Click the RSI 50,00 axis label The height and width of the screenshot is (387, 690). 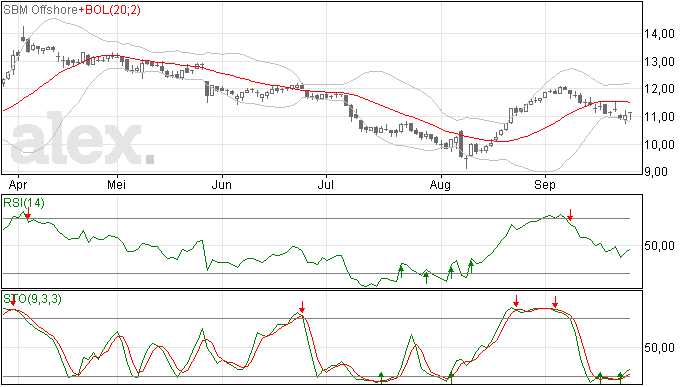(659, 246)
